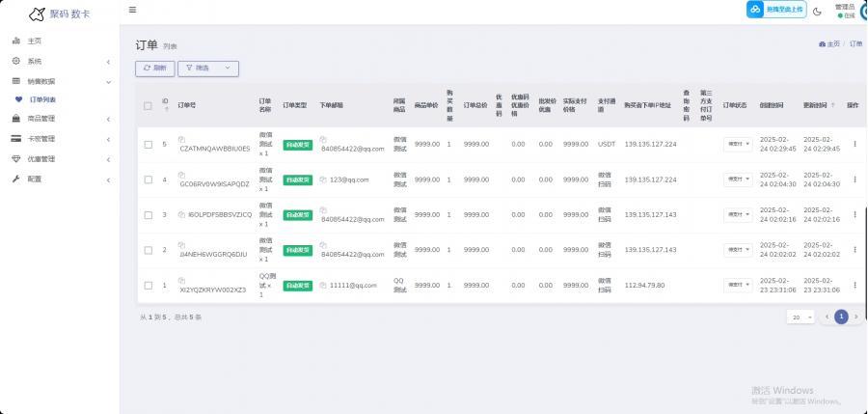Open the page size dropdown showing 20
Image resolution: width=868 pixels, height=414 pixels.
[801, 317]
